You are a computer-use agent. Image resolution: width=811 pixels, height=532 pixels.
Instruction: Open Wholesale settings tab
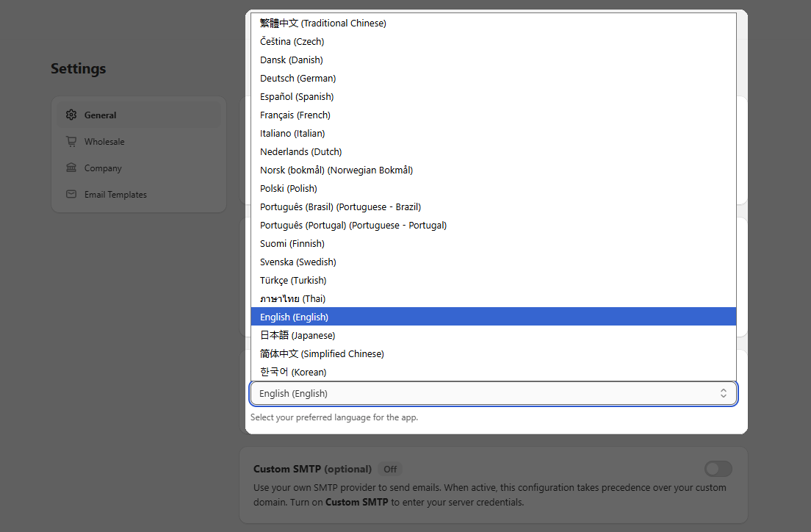pyautogui.click(x=139, y=141)
